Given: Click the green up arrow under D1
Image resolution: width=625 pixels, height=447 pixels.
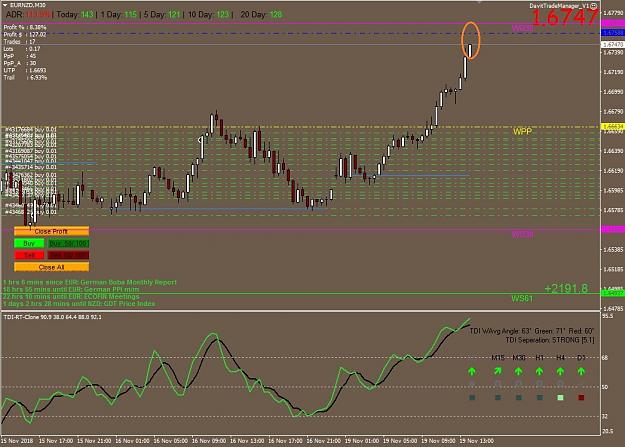Looking at the screenshot, I should click(581, 371).
